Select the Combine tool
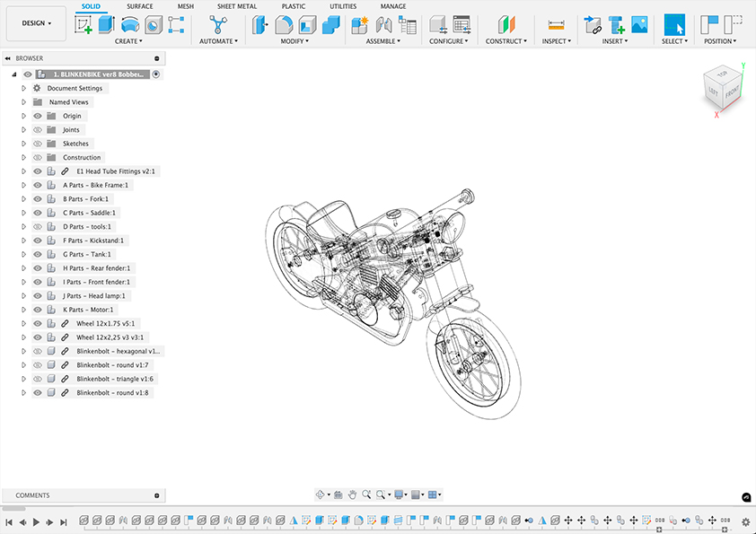Screen dimensions: 756x534 (330, 24)
